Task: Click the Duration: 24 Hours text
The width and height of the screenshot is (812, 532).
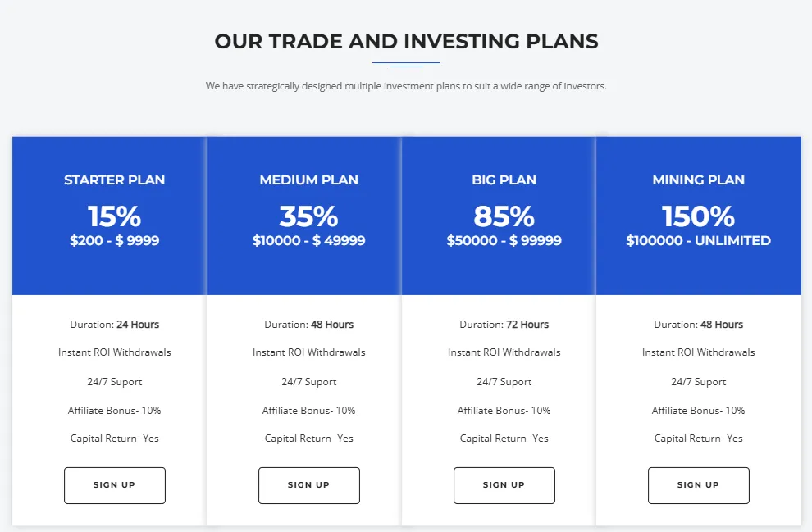Action: pyautogui.click(x=115, y=325)
